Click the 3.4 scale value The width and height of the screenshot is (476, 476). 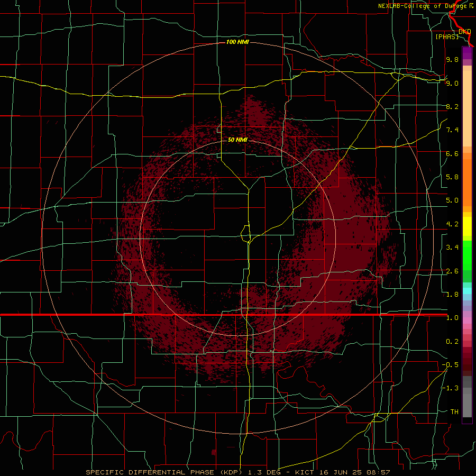tap(452, 248)
